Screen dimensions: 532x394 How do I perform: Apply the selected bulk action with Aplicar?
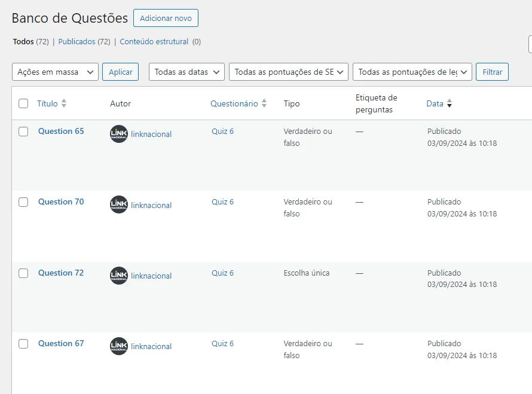point(120,72)
